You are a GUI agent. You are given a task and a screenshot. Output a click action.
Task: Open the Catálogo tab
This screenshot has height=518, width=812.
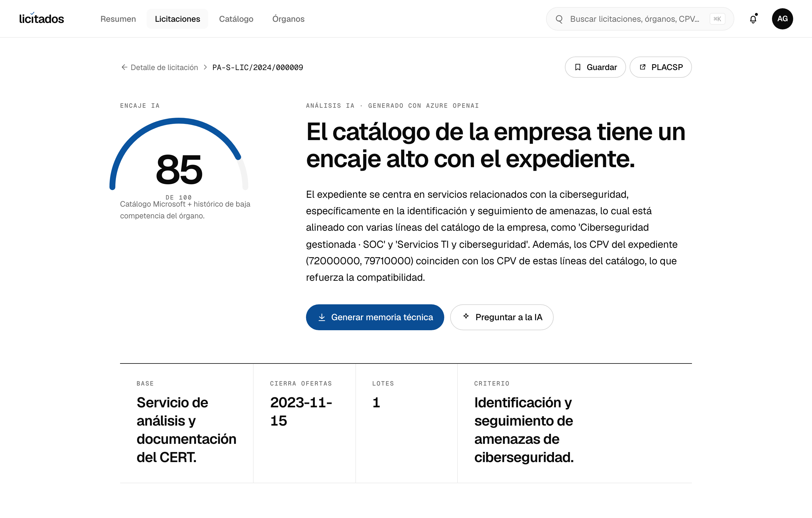click(236, 19)
